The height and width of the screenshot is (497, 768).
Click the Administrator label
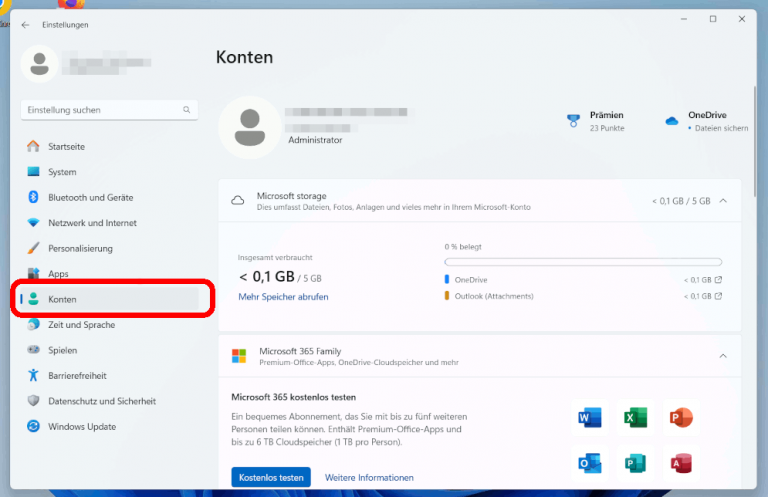click(315, 140)
